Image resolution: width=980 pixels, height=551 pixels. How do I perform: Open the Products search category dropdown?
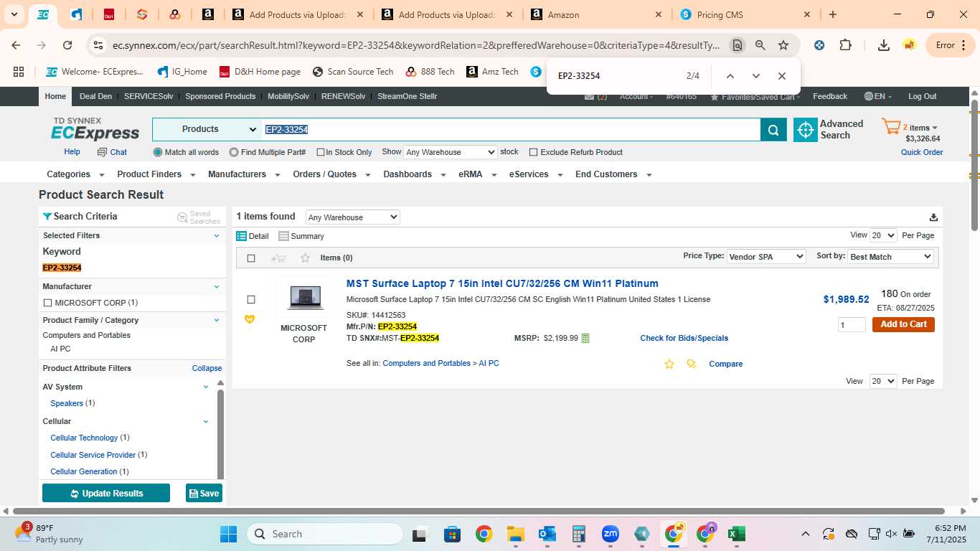point(207,130)
